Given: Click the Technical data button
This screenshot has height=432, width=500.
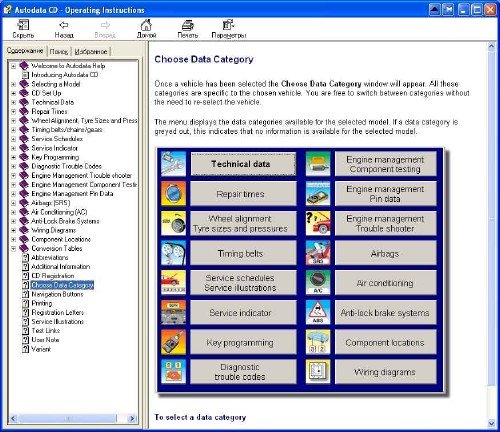Looking at the screenshot, I should coord(243,164).
